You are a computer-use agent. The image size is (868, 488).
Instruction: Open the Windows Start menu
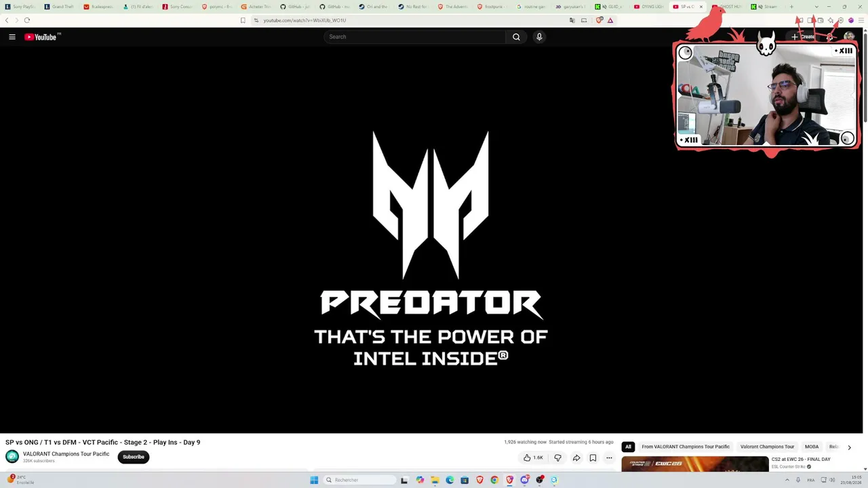pyautogui.click(x=314, y=480)
